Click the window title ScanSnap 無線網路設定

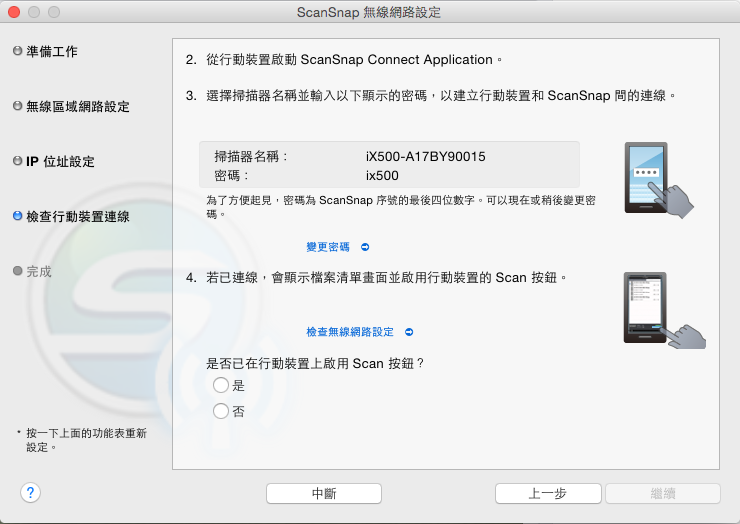tap(369, 12)
